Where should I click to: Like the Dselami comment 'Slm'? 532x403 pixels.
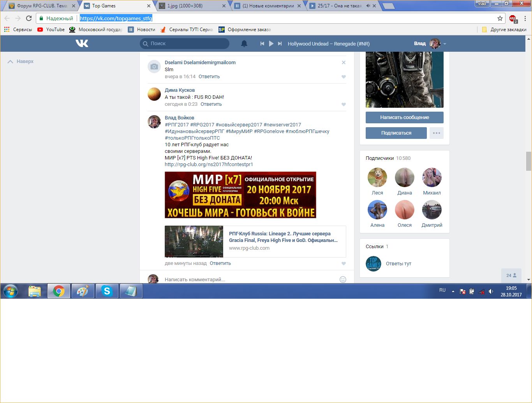[x=344, y=77]
